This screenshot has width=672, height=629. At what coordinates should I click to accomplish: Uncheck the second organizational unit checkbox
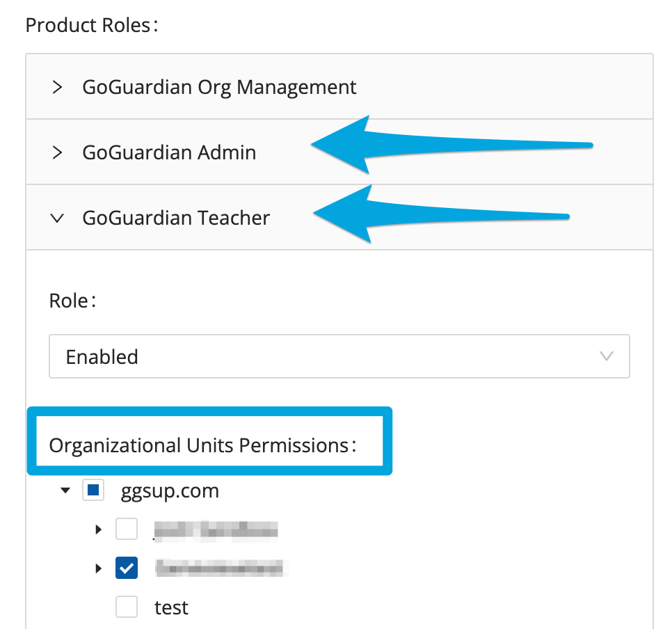coord(126,568)
